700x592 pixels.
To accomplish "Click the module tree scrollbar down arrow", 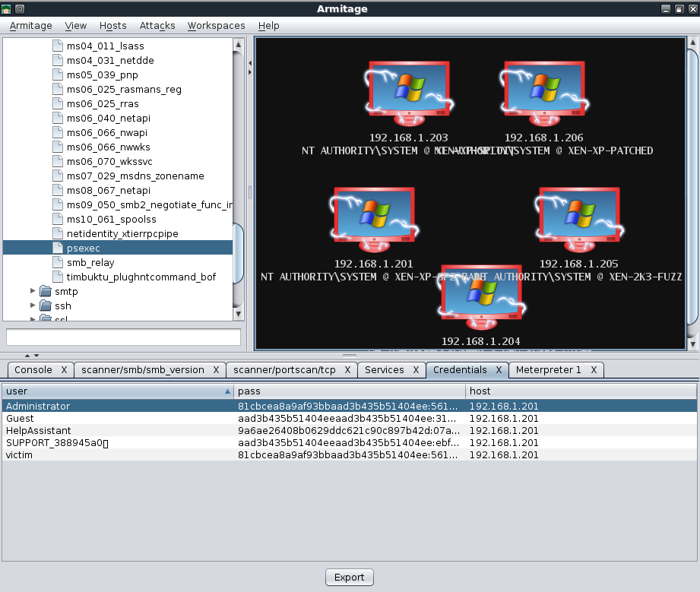I will pos(238,315).
